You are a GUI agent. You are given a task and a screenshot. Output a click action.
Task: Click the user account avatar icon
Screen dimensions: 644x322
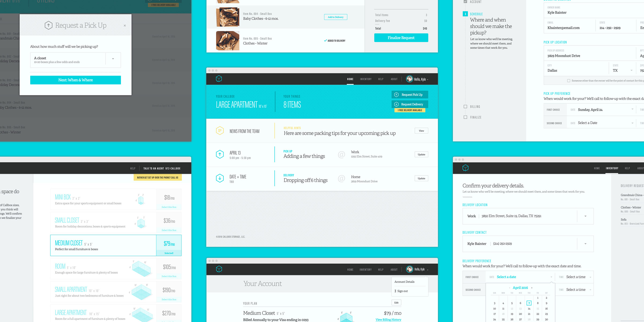409,79
